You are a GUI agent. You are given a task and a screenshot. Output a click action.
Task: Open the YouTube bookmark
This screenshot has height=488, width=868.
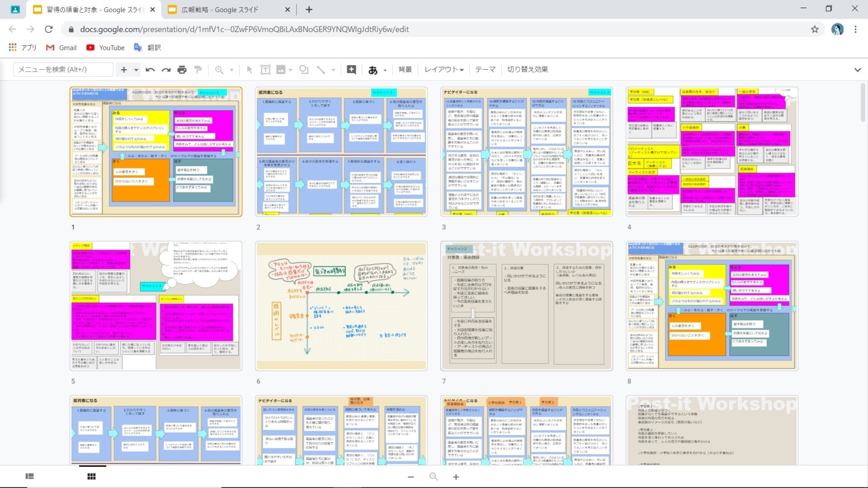coord(105,47)
